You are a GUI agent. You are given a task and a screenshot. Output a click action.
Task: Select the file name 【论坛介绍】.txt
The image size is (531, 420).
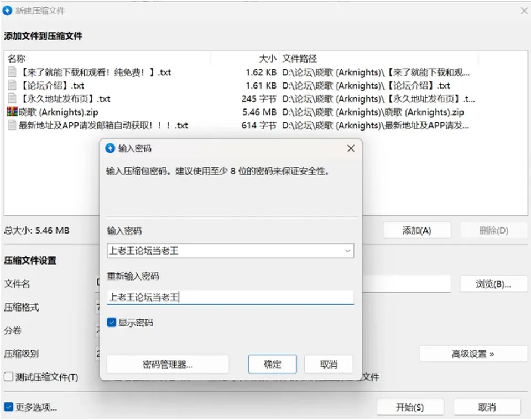tap(52, 85)
